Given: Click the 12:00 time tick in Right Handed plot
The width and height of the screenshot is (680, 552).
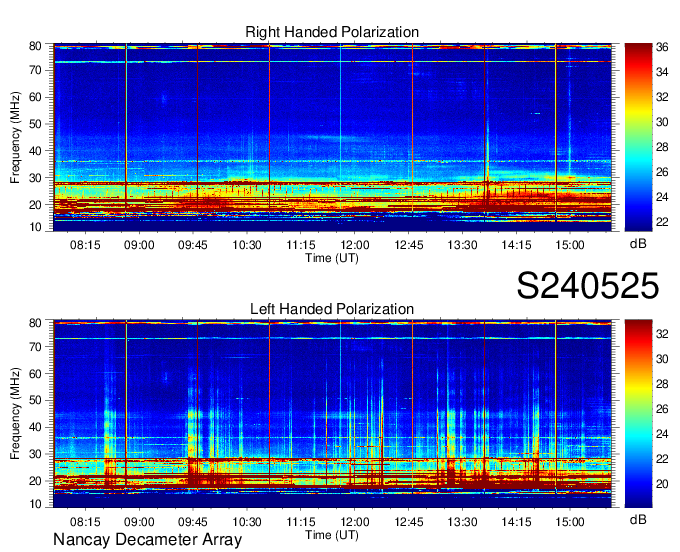Looking at the screenshot, I should (x=355, y=245).
